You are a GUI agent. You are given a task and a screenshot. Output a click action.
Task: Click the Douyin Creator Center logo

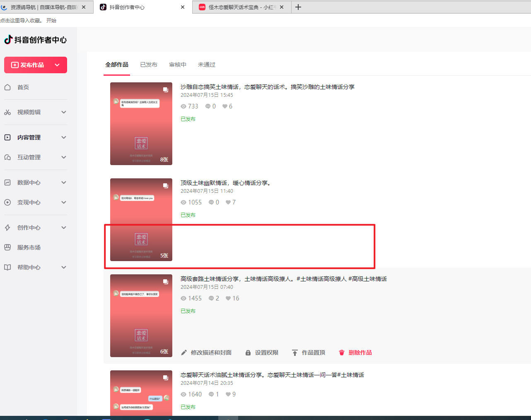(x=35, y=40)
